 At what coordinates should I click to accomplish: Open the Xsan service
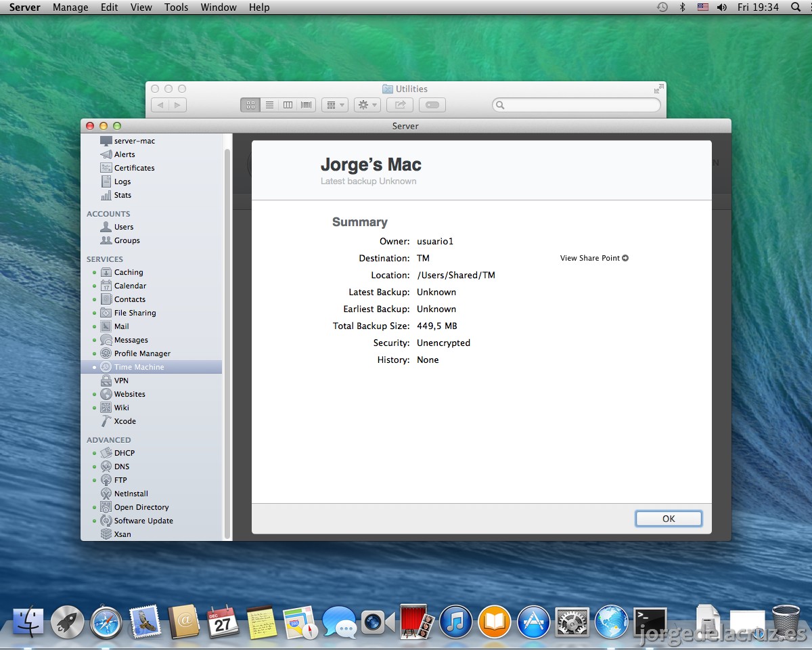115,534
